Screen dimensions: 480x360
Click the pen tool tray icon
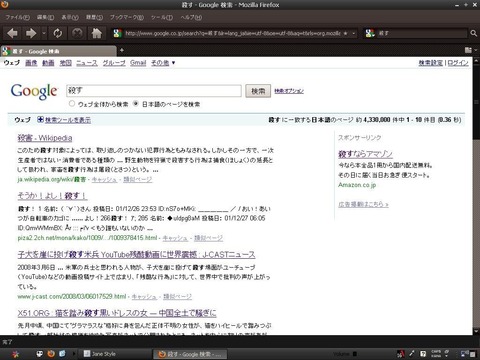point(412,353)
